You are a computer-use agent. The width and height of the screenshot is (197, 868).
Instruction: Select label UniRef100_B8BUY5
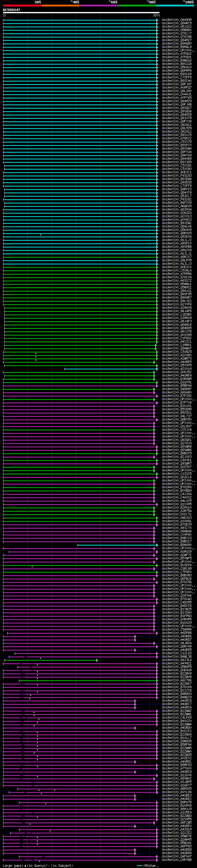coord(177,454)
